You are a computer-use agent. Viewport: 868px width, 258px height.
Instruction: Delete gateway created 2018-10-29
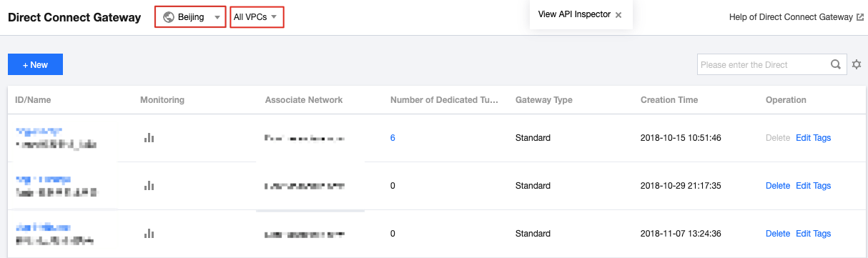point(778,185)
